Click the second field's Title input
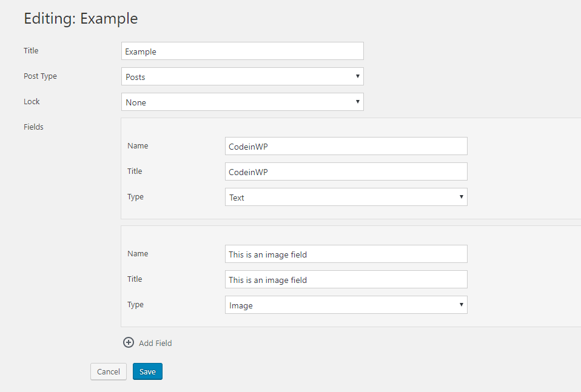The height and width of the screenshot is (392, 581). pos(346,279)
